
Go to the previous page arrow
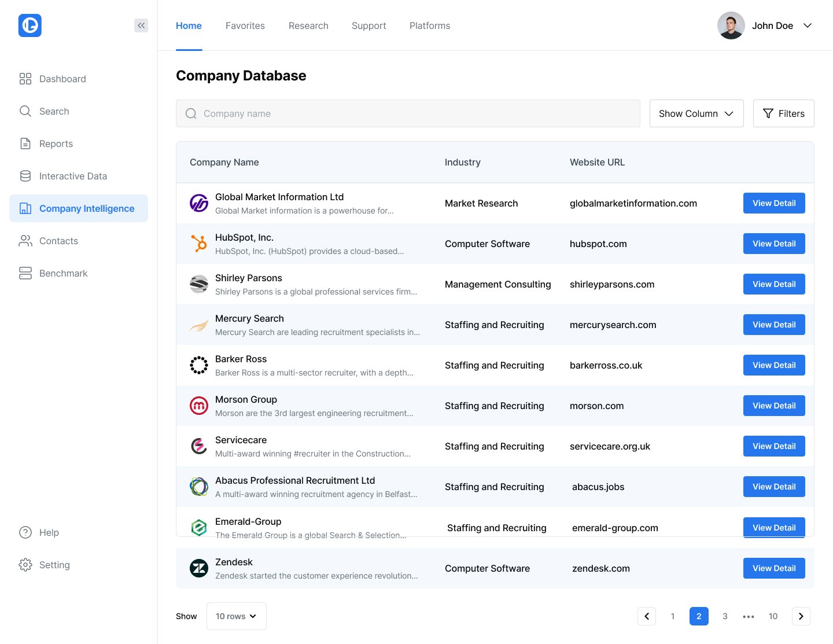pos(647,616)
